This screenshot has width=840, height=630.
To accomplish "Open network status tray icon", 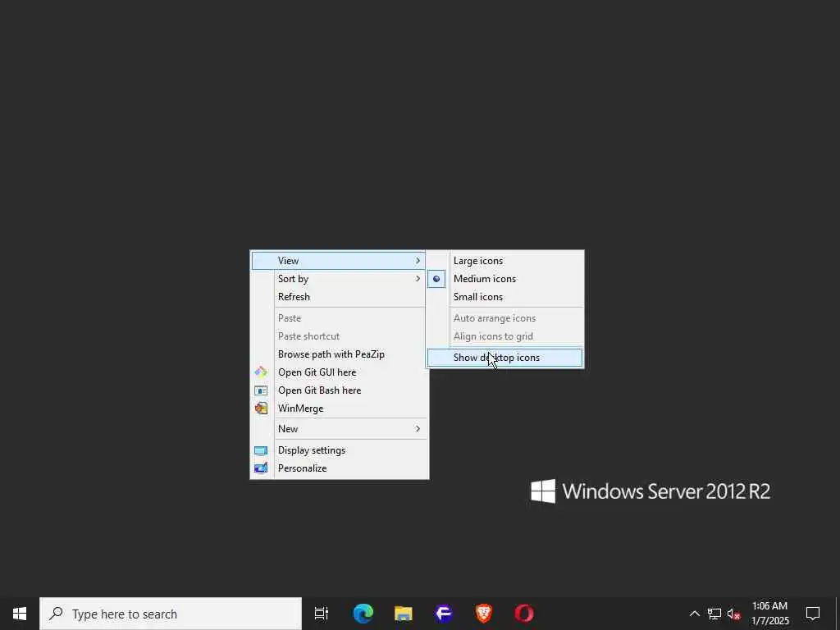I will click(714, 614).
